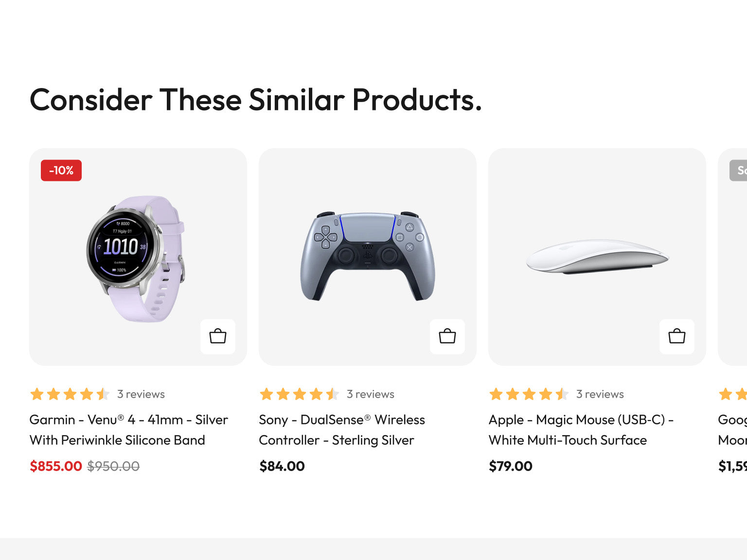Click the -10% discount badge
Screen dimensions: 747x560
tap(61, 171)
